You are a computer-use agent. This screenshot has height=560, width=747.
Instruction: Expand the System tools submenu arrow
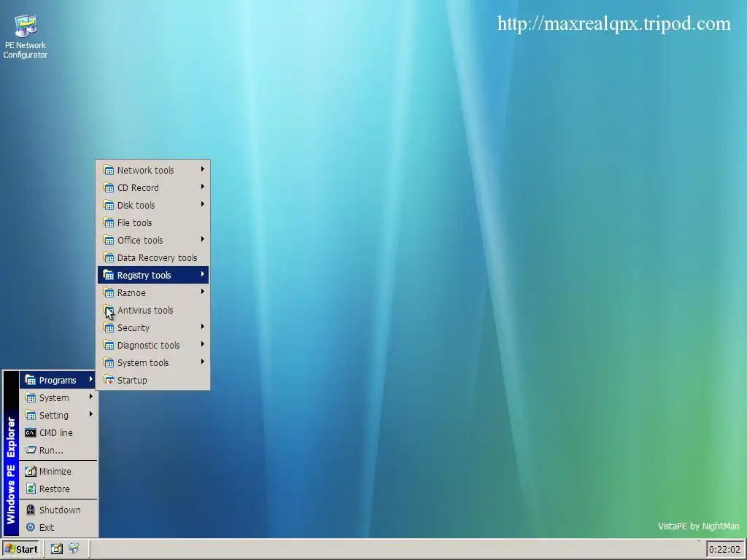pyautogui.click(x=203, y=362)
